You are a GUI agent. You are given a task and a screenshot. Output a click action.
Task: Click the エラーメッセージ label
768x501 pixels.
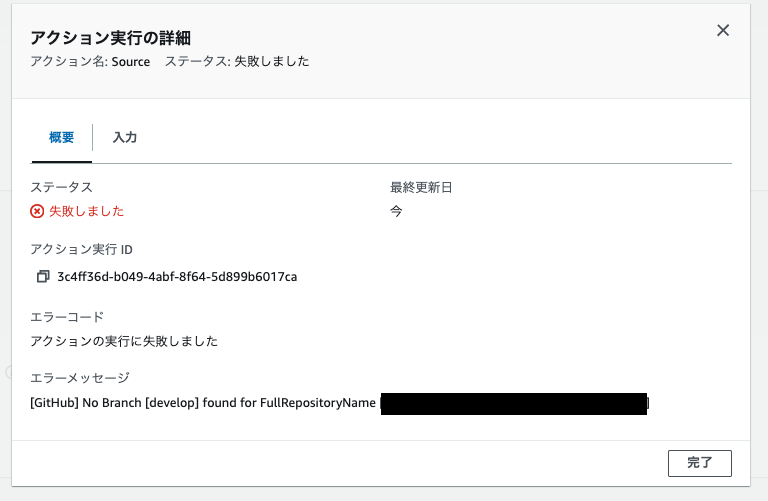(80, 378)
